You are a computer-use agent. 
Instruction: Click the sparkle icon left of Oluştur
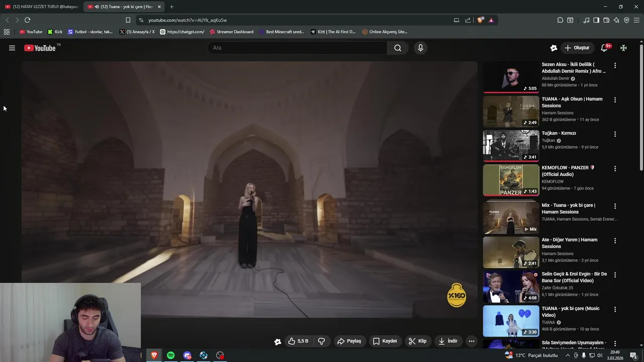[x=553, y=48]
